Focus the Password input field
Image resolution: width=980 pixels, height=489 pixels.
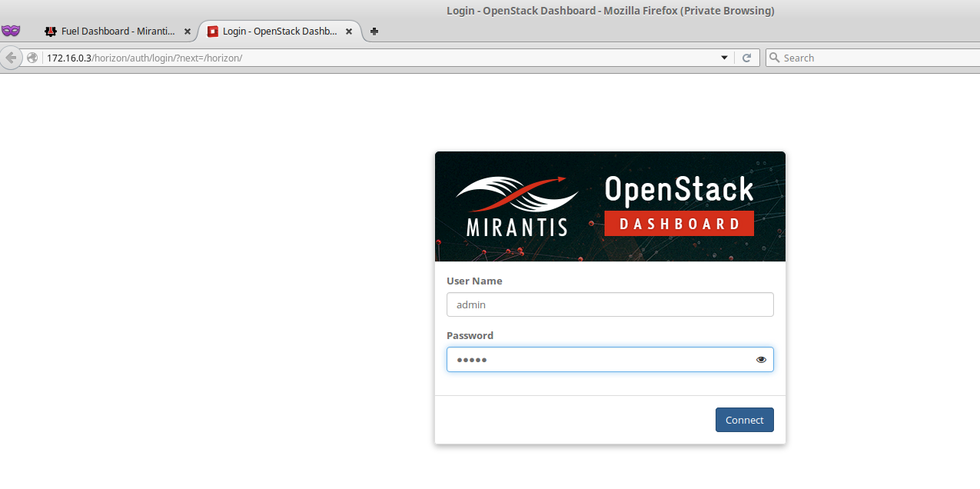tap(610, 360)
